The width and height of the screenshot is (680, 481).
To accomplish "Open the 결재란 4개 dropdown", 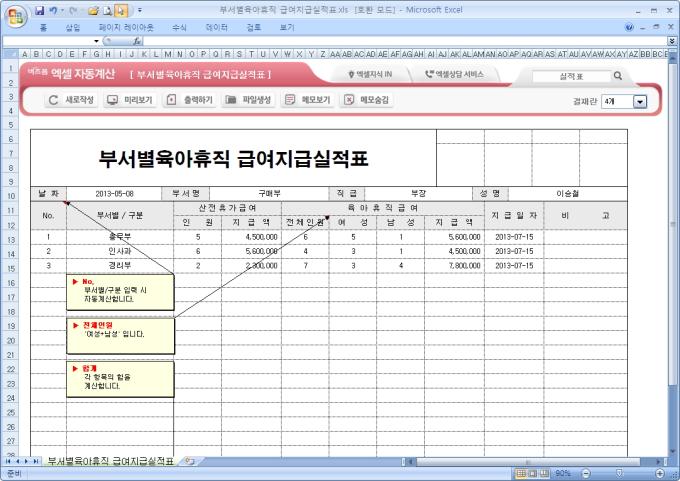I will click(640, 101).
